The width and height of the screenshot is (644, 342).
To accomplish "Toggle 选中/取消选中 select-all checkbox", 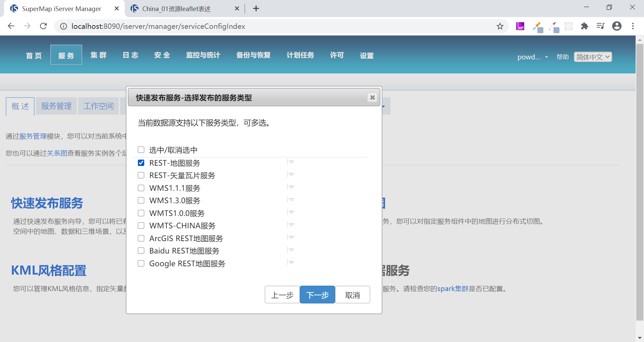I will pos(141,150).
